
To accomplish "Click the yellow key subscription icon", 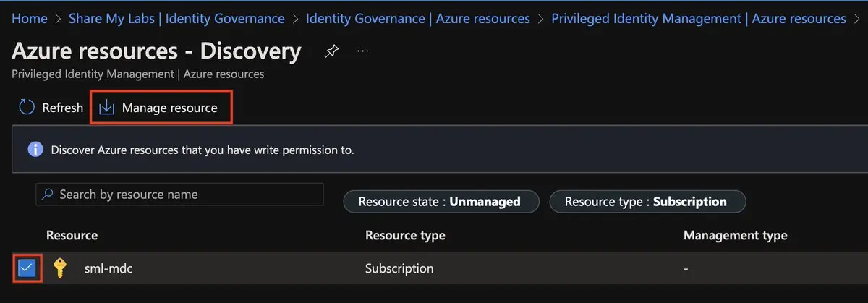I will 59,268.
